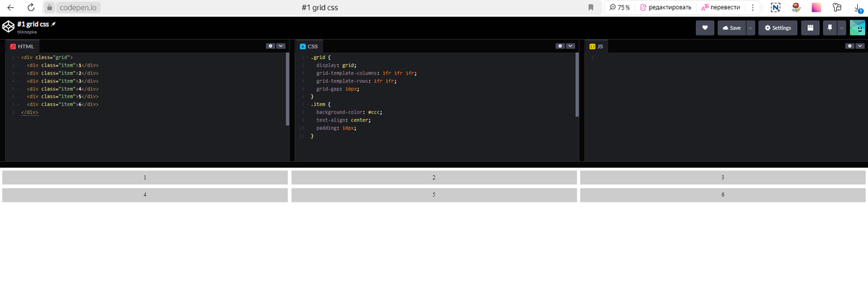This screenshot has height=290, width=868.
Task: Click the .item { selector line
Action: pos(321,104)
